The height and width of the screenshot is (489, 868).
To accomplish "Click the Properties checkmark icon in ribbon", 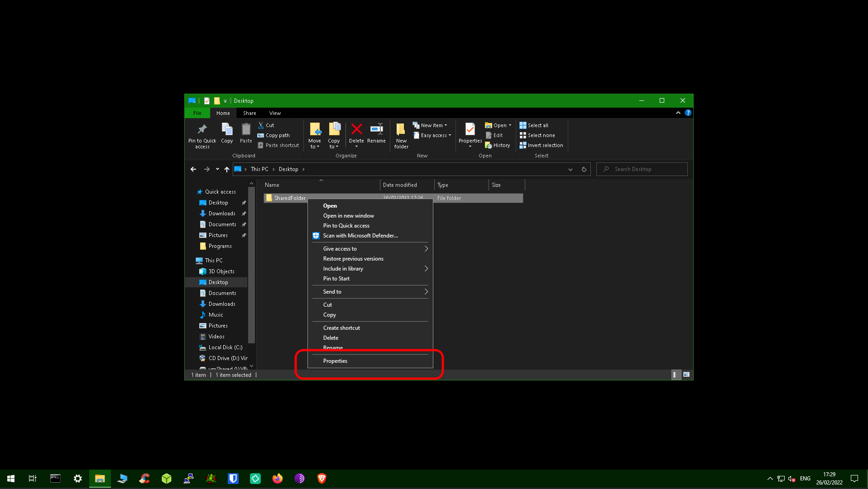I will [470, 129].
